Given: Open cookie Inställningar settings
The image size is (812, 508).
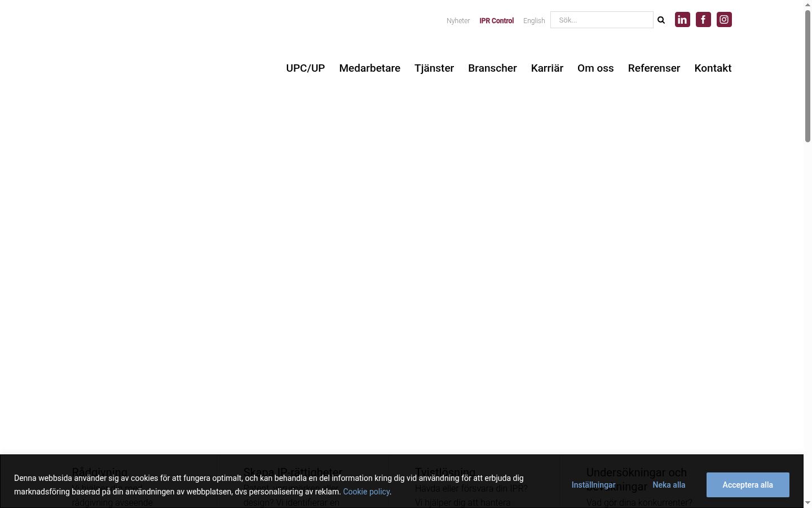Looking at the screenshot, I should click(593, 485).
